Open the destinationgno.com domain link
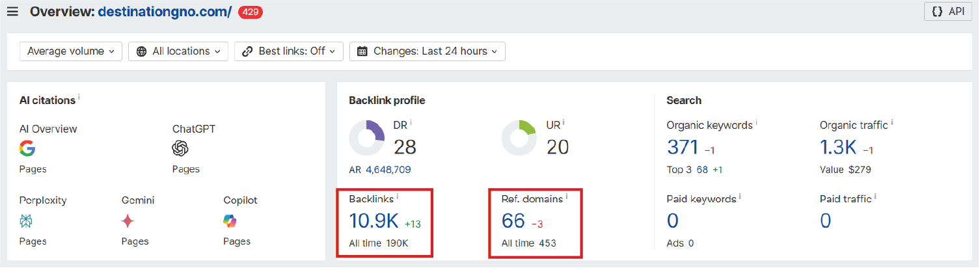This screenshot has height=268, width=980. 165,12
